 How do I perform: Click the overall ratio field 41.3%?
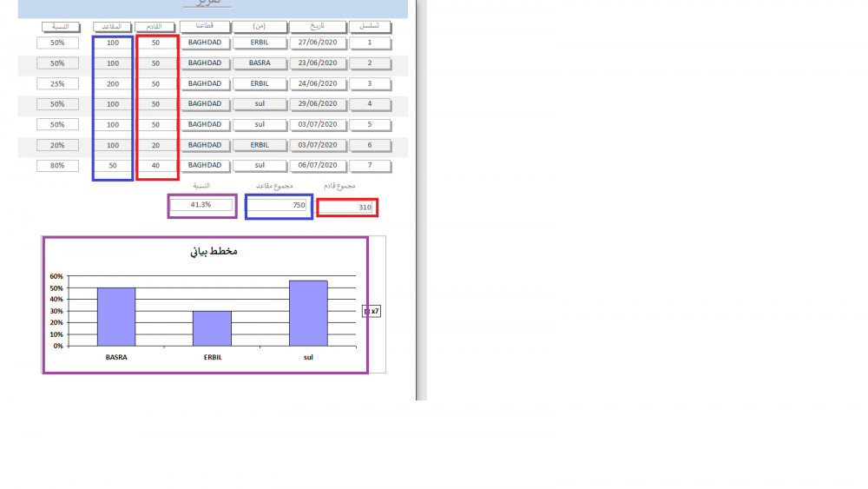tap(201, 205)
